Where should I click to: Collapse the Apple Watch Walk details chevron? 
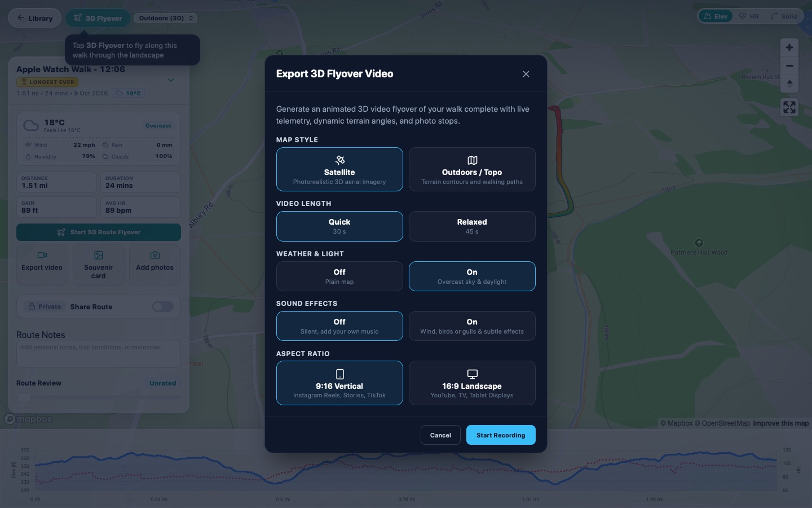click(x=171, y=80)
